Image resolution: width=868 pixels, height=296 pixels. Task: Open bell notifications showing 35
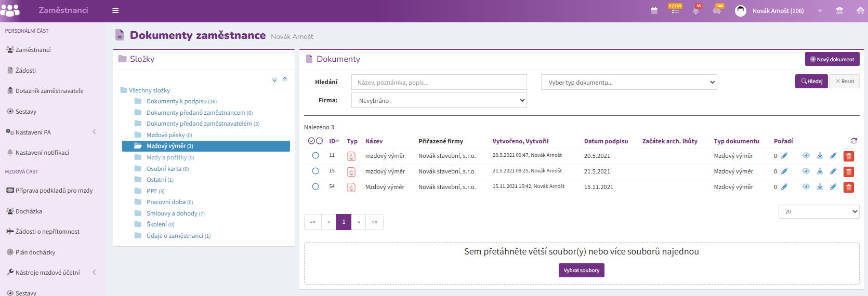pyautogui.click(x=695, y=11)
